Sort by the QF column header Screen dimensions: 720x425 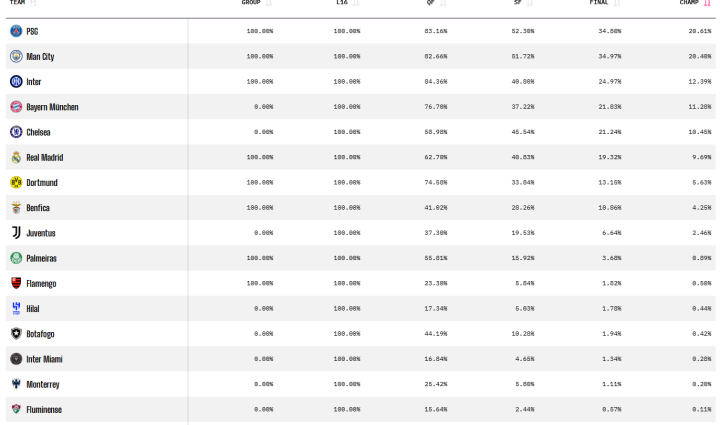point(430,2)
